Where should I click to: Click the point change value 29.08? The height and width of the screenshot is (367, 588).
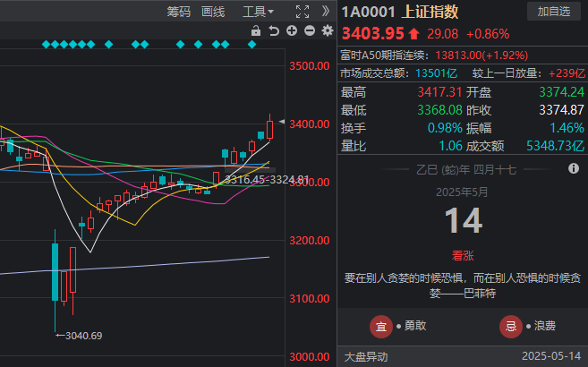pos(443,34)
